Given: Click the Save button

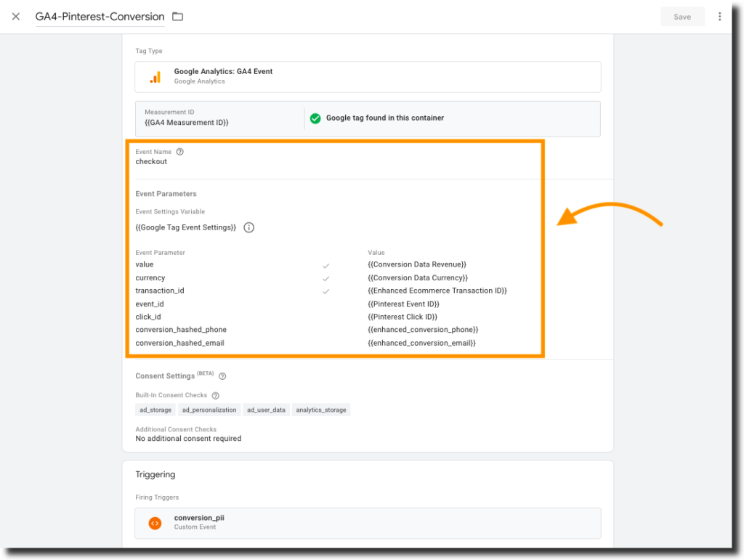Looking at the screenshot, I should click(x=682, y=17).
